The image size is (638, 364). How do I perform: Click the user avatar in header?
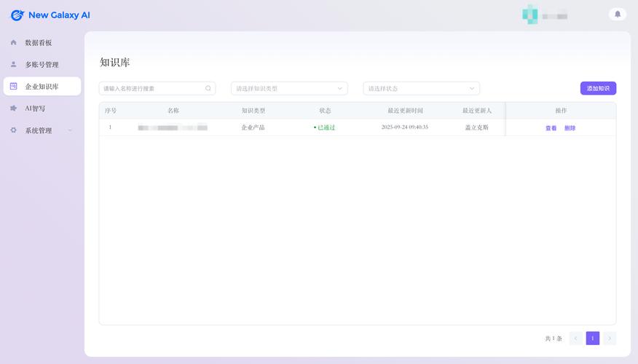529,15
